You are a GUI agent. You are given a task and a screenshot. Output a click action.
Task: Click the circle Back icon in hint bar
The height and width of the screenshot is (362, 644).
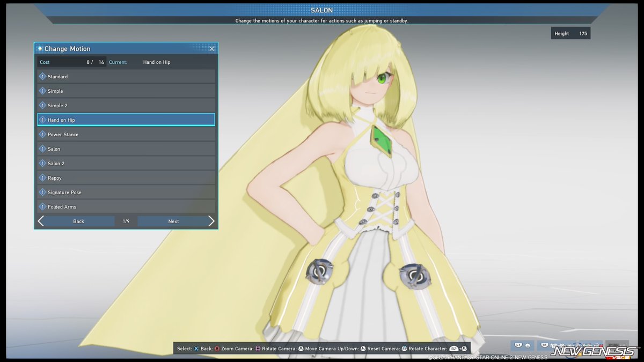(x=217, y=348)
